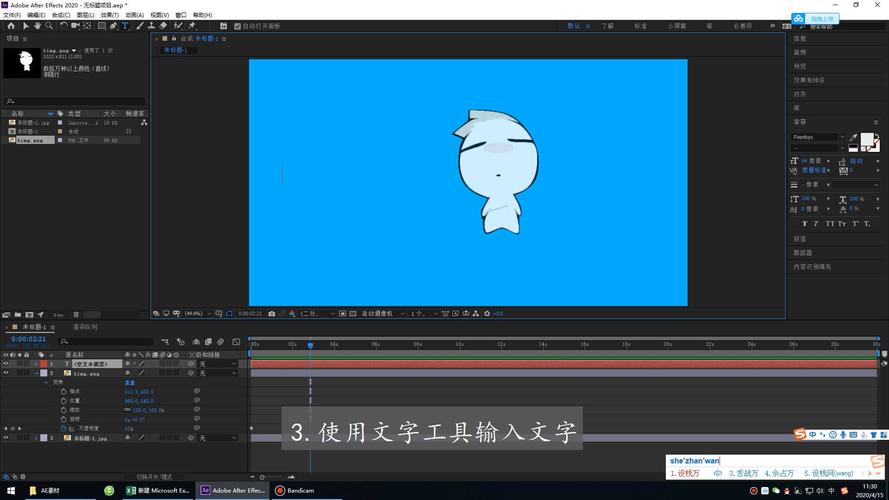Click the timeline layer search field
889x500 pixels.
click(x=107, y=342)
